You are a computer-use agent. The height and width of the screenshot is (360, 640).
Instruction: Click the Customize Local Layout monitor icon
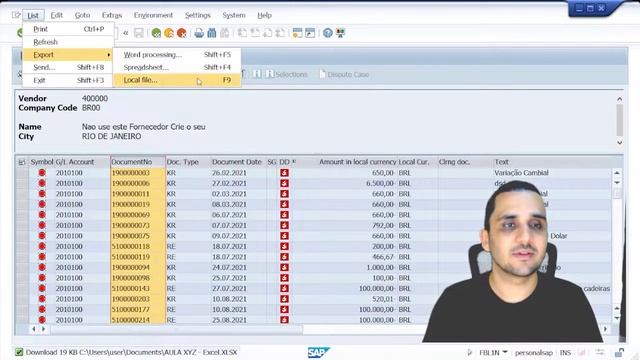340,33
